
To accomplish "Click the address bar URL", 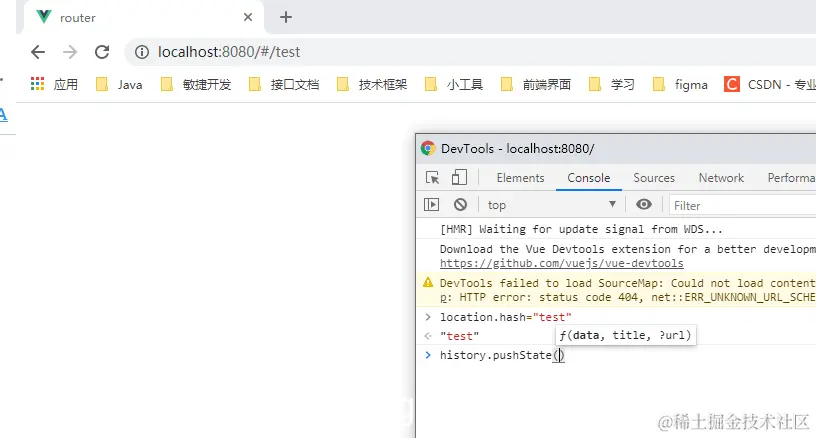I will [229, 52].
